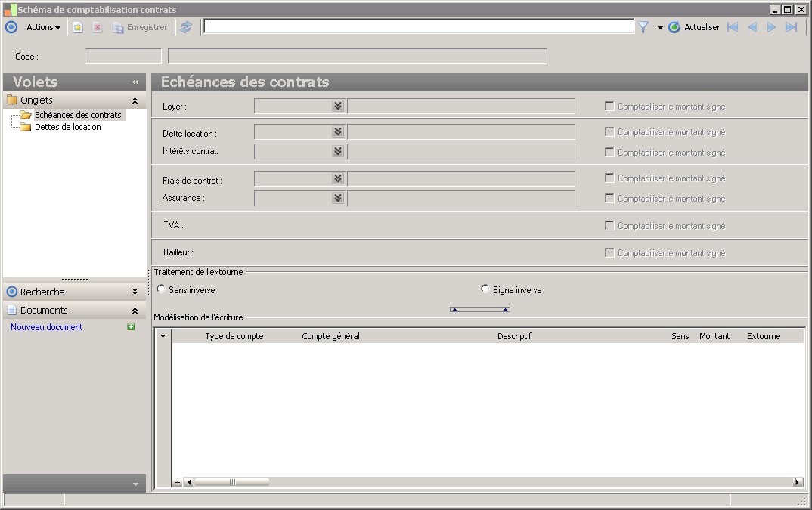Click the Compte général column header
The height and width of the screenshot is (510, 812).
(x=330, y=336)
